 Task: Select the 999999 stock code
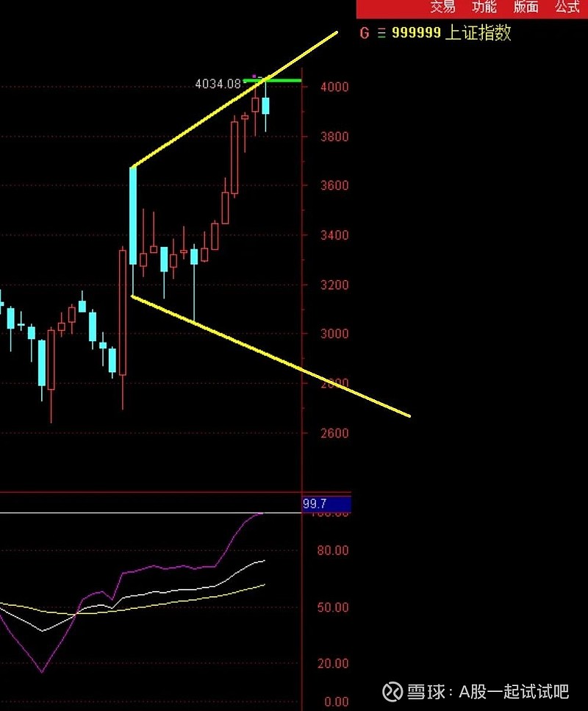click(x=416, y=32)
